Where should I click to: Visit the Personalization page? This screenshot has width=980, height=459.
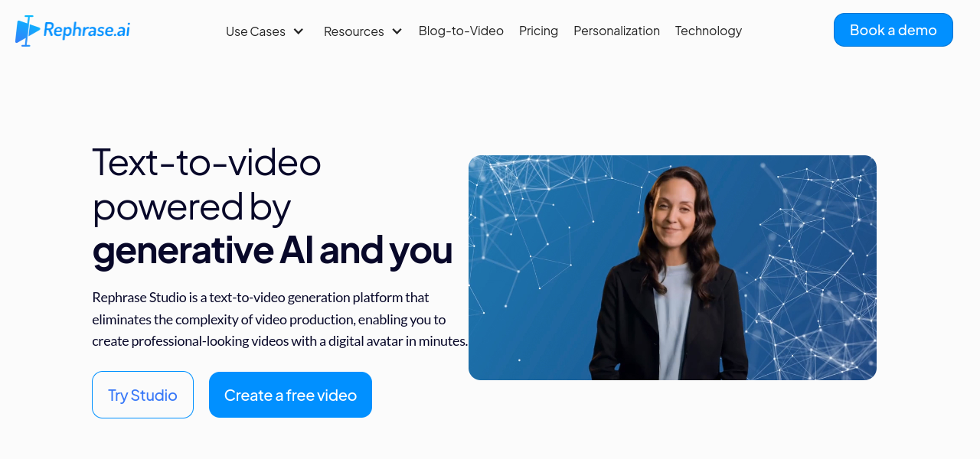point(616,31)
